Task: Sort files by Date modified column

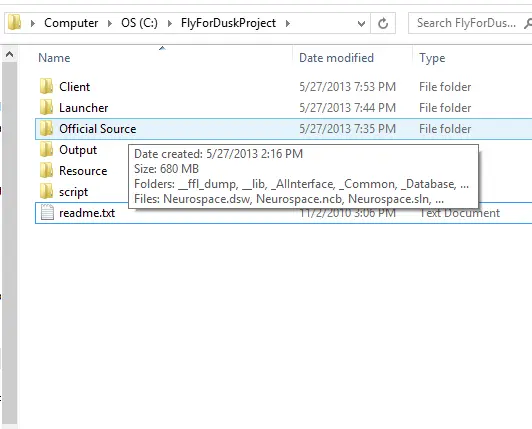Action: (x=336, y=58)
